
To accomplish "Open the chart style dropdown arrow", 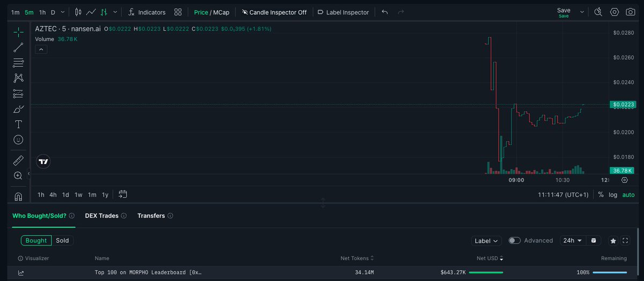I will click(x=115, y=12).
